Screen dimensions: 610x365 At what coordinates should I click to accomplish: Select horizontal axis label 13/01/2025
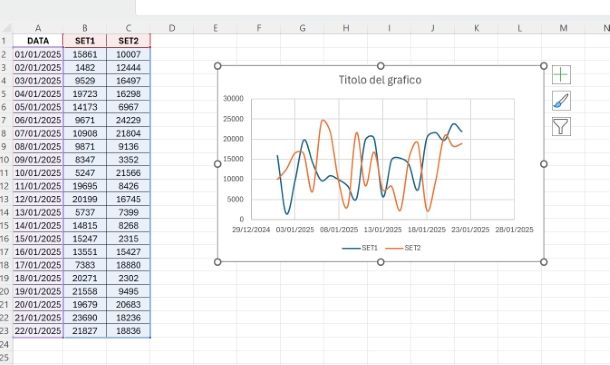point(382,230)
